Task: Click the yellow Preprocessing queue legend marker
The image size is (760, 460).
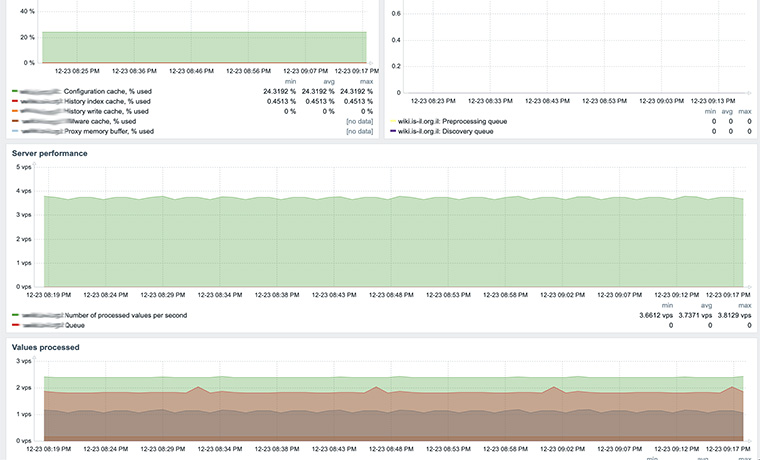Action: pyautogui.click(x=393, y=121)
